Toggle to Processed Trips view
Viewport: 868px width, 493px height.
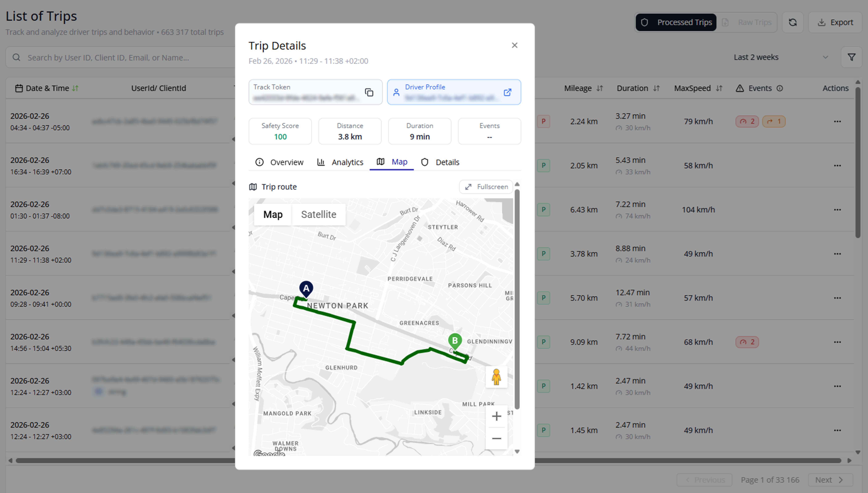point(676,22)
